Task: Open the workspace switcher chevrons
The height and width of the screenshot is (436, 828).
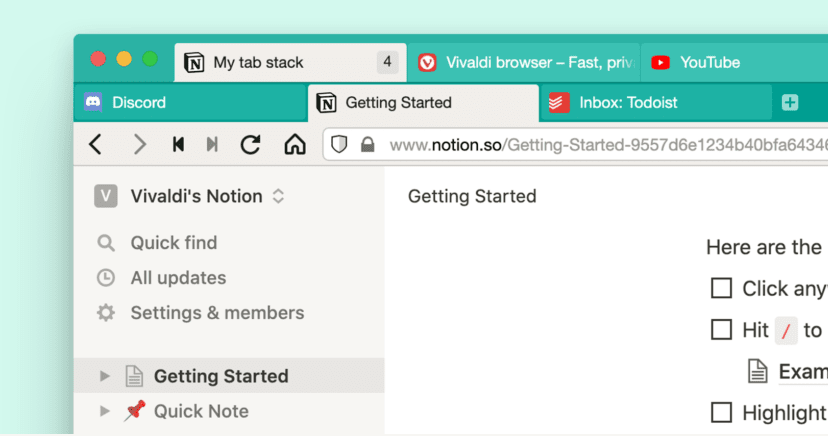Action: (278, 196)
